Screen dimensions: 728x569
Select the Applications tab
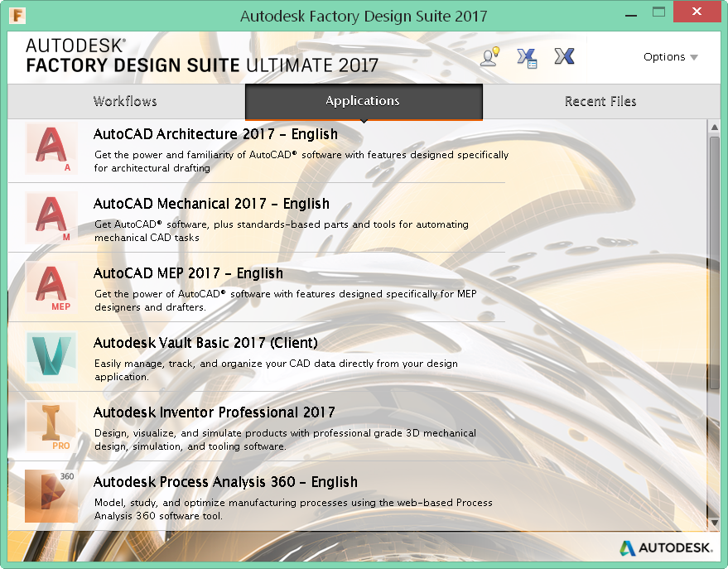[x=364, y=101]
